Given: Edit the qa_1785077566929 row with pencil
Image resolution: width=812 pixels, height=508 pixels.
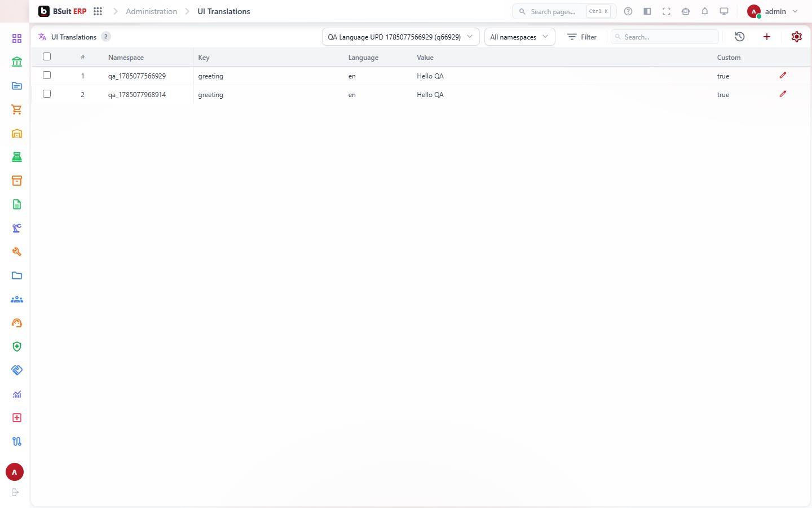Looking at the screenshot, I should click(783, 75).
